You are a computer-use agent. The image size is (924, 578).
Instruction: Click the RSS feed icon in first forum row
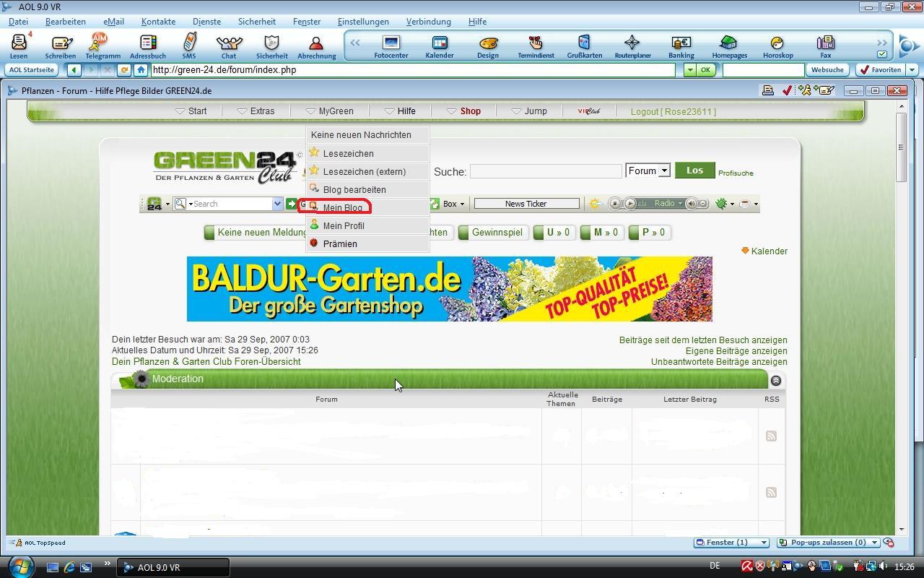click(771, 436)
